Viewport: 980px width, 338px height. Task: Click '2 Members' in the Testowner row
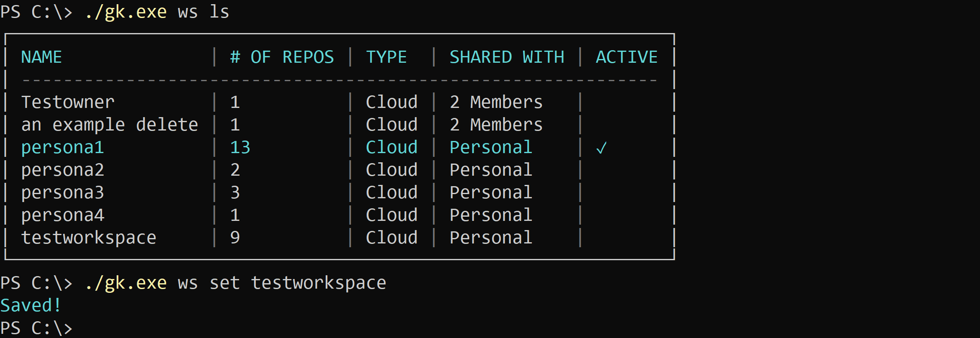point(496,102)
